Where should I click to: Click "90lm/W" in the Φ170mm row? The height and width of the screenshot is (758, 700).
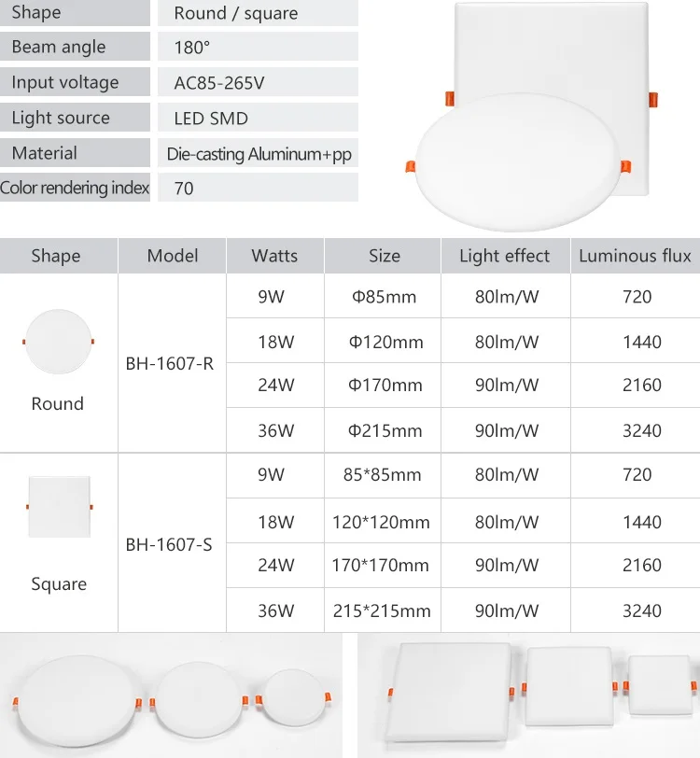(506, 385)
